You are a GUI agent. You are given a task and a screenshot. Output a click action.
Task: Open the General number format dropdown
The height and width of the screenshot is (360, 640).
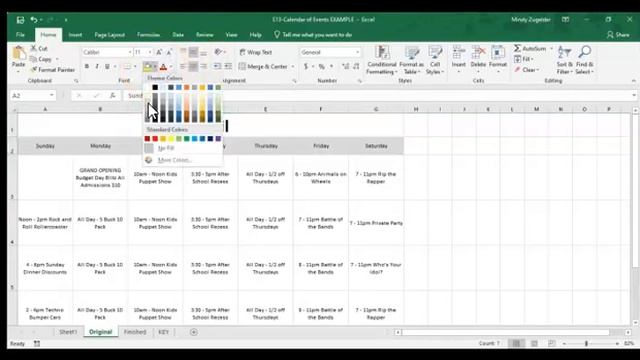358,52
